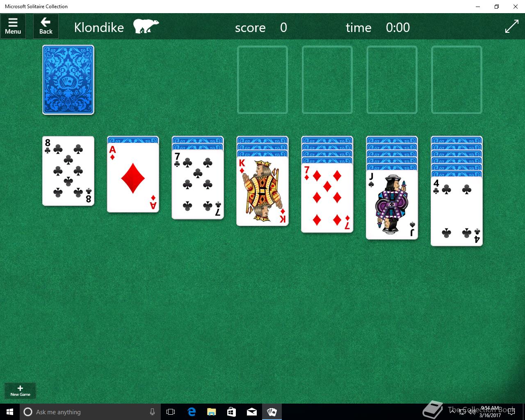
Task: Select the fourth empty foundation slot
Action: tap(457, 80)
